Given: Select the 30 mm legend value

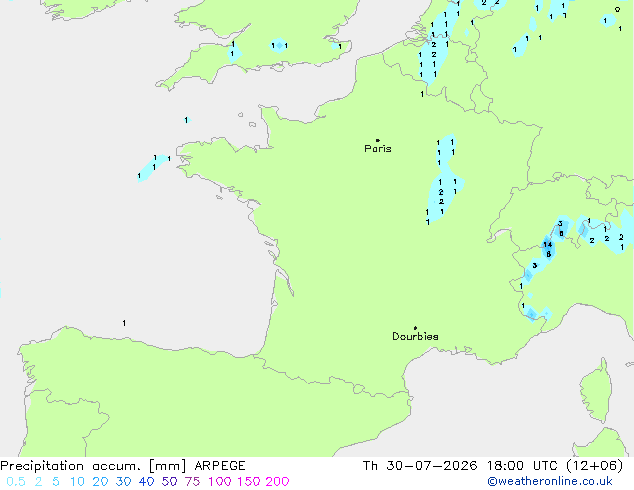Looking at the screenshot, I should coord(123,482).
